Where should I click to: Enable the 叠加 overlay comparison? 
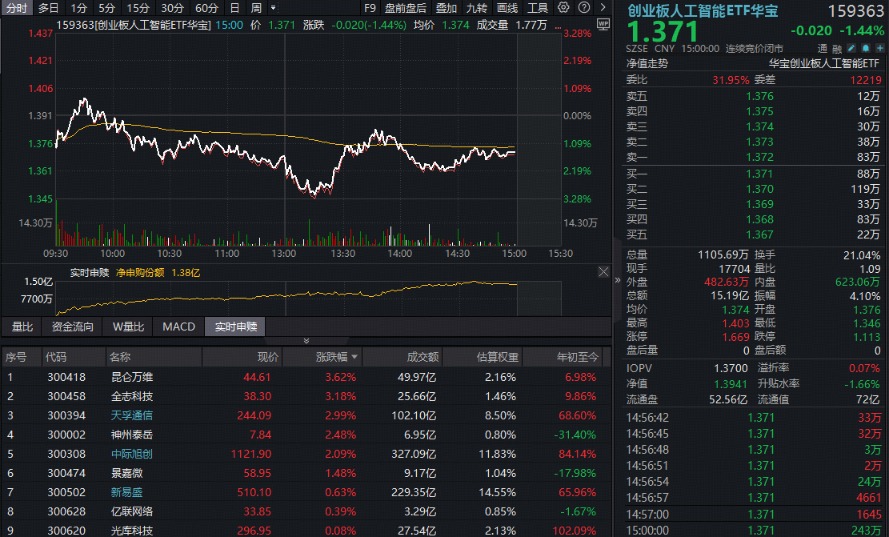(446, 8)
